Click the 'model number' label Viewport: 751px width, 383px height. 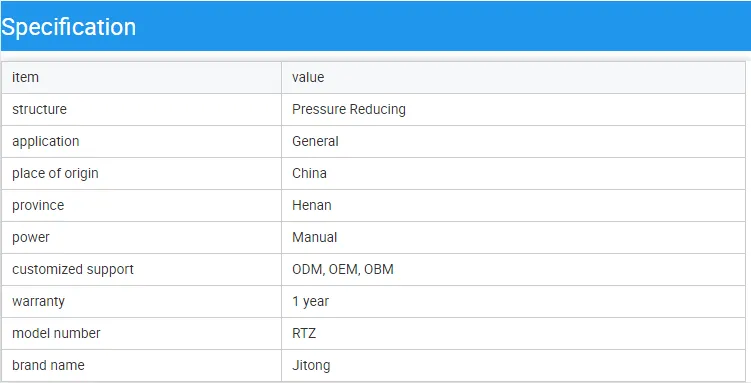[56, 333]
